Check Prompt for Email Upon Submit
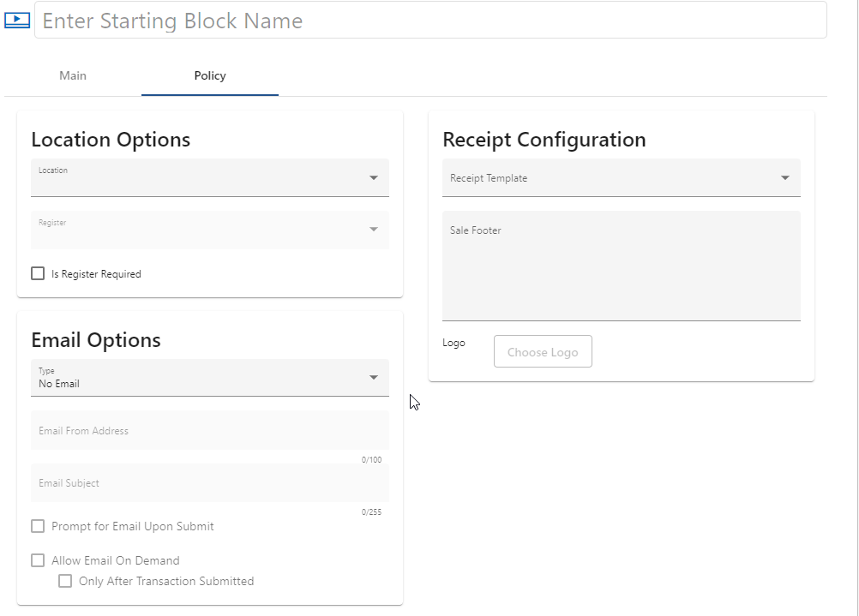This screenshot has height=616, width=859. tap(38, 525)
